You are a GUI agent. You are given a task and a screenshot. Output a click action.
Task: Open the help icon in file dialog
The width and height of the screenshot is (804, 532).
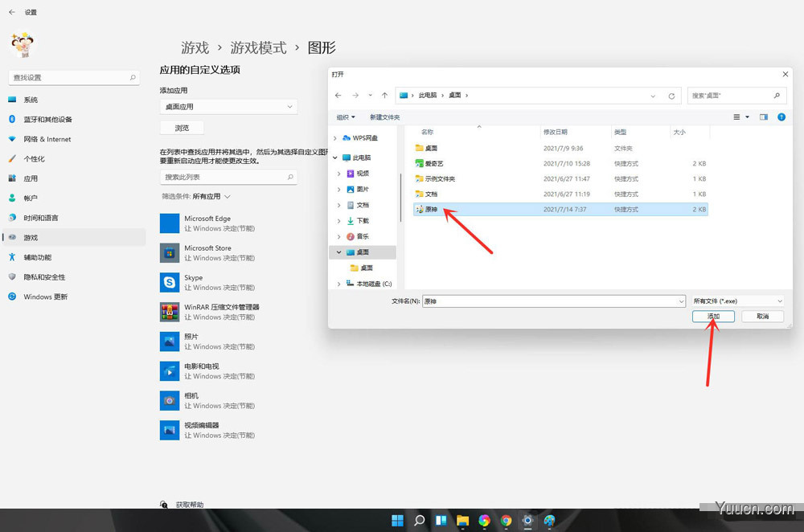point(781,117)
